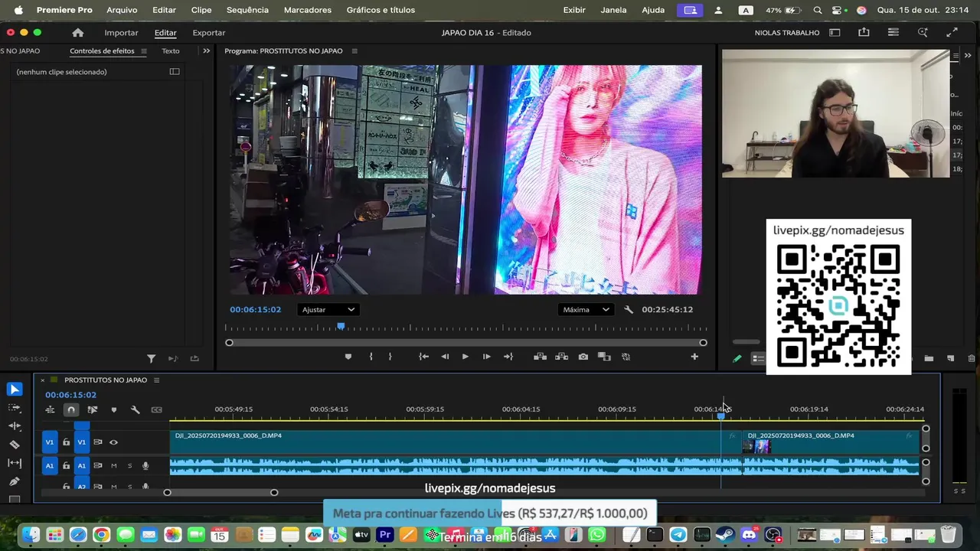Open PROSTITUTOS NO JAPAO timeline panel menu
The width and height of the screenshot is (980, 551).
click(x=156, y=380)
